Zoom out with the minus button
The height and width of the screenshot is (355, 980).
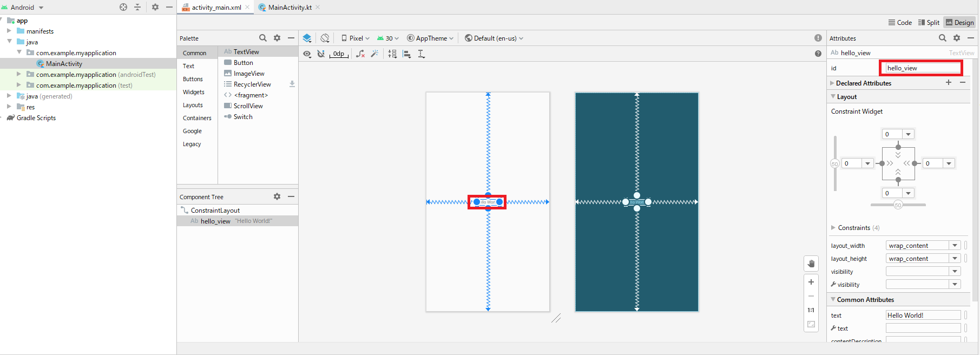[x=811, y=296]
